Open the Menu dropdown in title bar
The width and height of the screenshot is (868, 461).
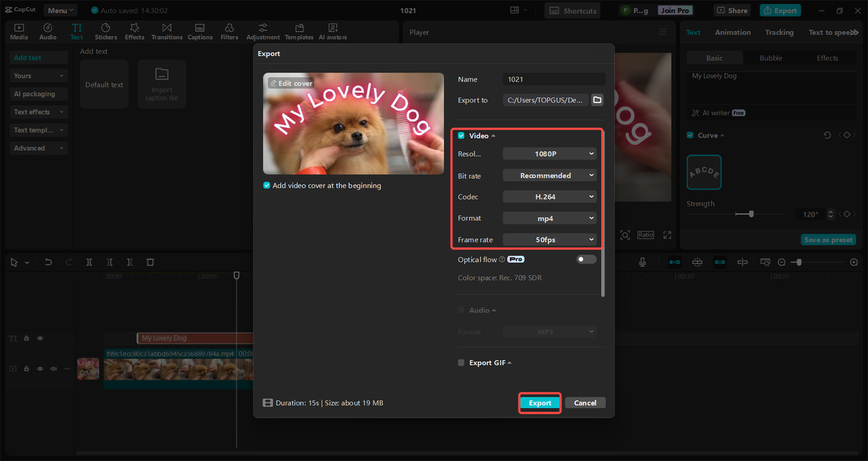tap(60, 10)
